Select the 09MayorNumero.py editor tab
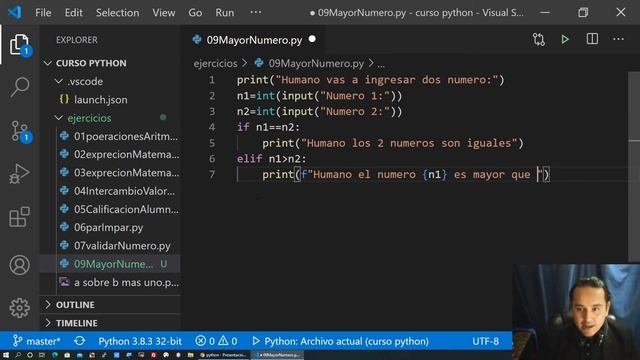640x360 pixels. (254, 40)
